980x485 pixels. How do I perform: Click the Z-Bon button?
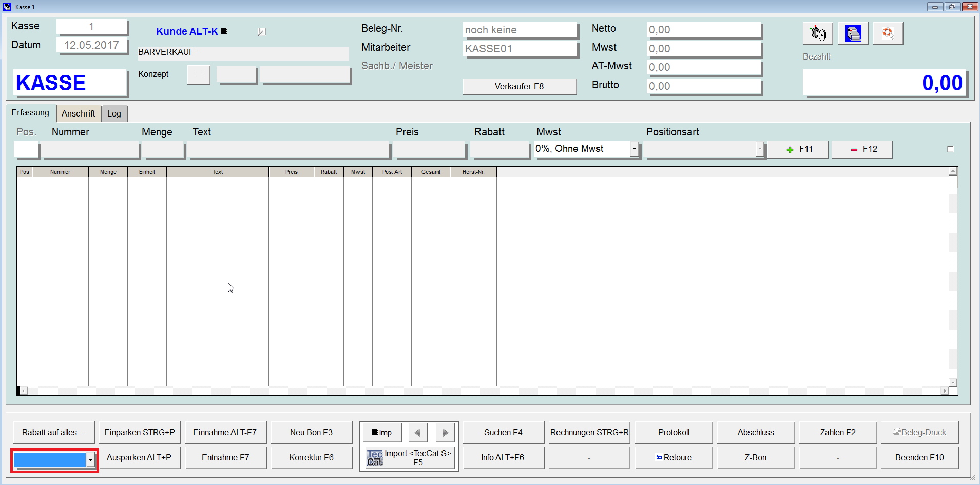point(756,458)
